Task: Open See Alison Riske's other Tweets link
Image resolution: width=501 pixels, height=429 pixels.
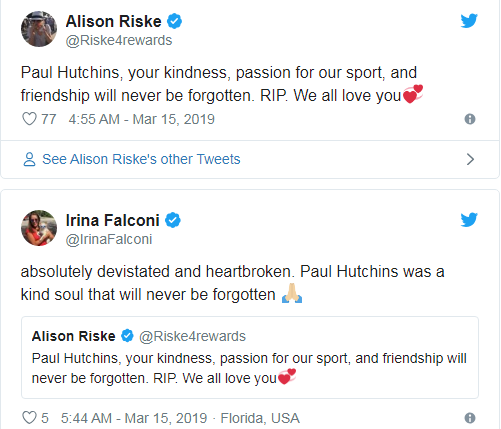Action: [x=141, y=159]
